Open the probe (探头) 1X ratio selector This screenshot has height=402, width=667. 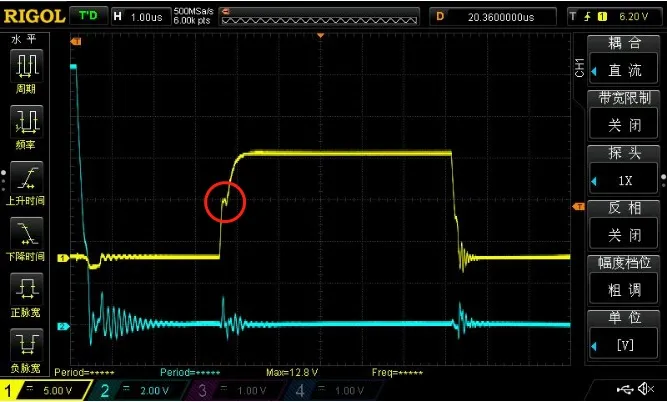click(x=625, y=181)
